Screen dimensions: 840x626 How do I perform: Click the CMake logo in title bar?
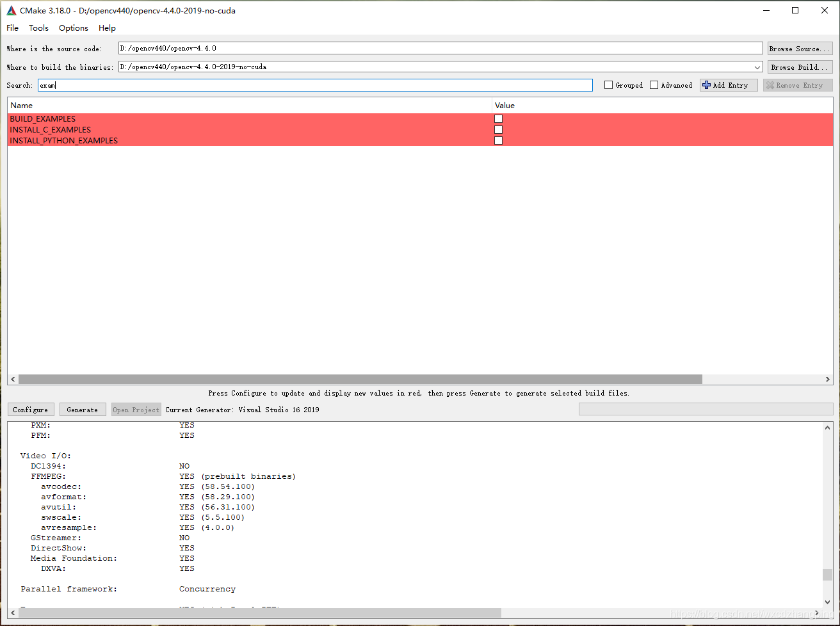coord(12,10)
